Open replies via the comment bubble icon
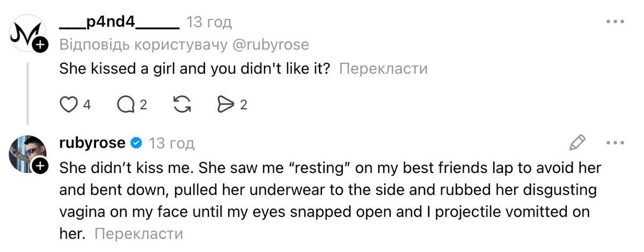The image size is (644, 252). coord(126,104)
